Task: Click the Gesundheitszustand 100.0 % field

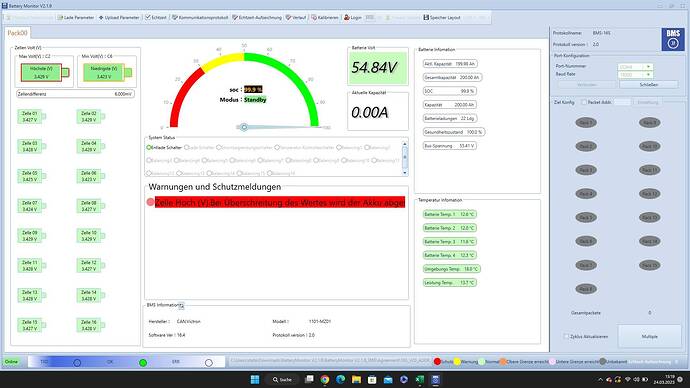Action: [453, 132]
